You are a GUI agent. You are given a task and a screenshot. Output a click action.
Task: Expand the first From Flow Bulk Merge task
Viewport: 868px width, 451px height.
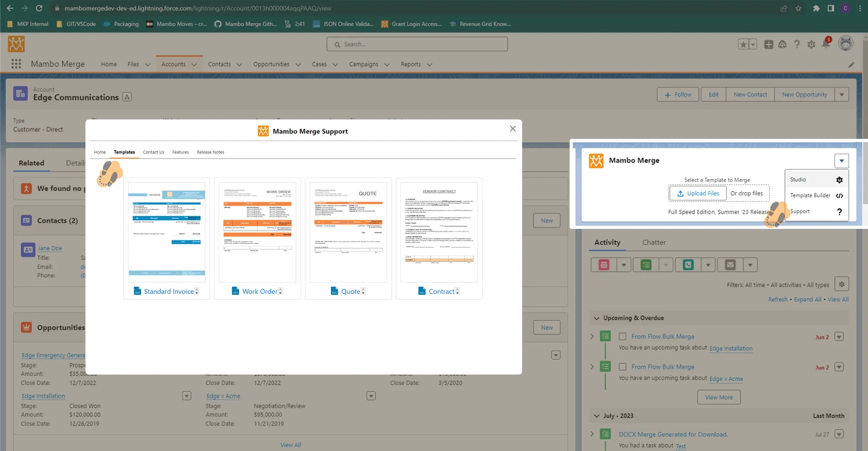(592, 337)
